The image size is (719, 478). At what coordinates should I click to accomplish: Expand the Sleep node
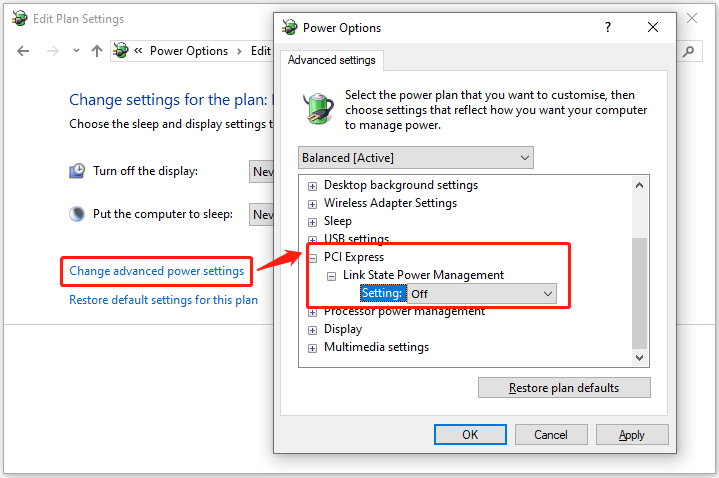coord(312,222)
